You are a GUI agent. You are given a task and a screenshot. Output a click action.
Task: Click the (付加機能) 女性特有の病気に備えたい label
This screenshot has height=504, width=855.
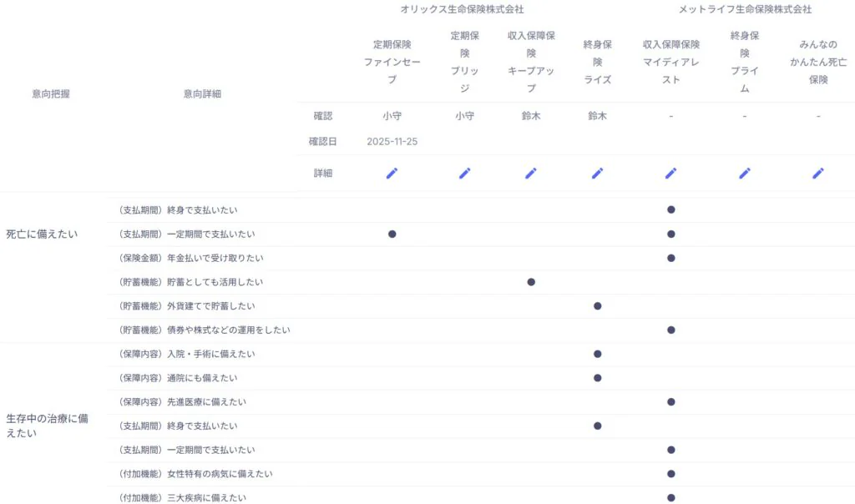click(x=194, y=474)
